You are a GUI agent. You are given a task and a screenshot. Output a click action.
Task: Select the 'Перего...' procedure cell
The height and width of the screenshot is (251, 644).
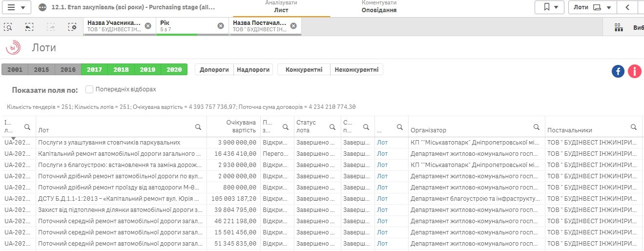coord(277,154)
